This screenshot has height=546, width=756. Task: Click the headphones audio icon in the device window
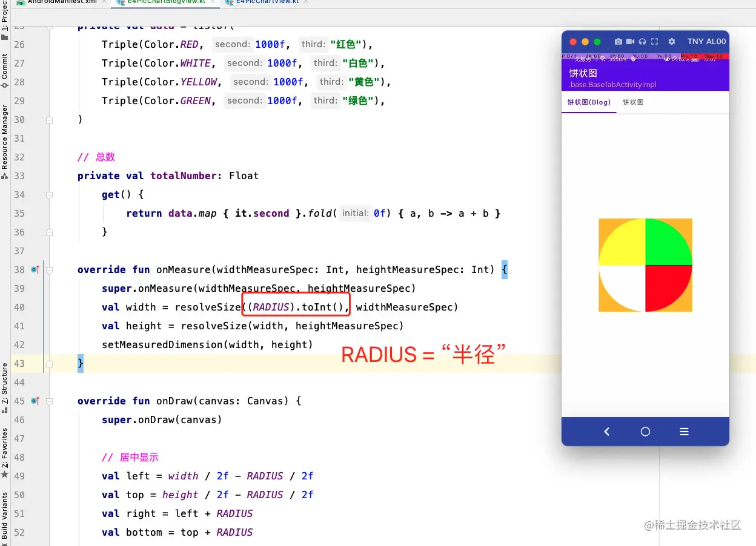click(643, 42)
